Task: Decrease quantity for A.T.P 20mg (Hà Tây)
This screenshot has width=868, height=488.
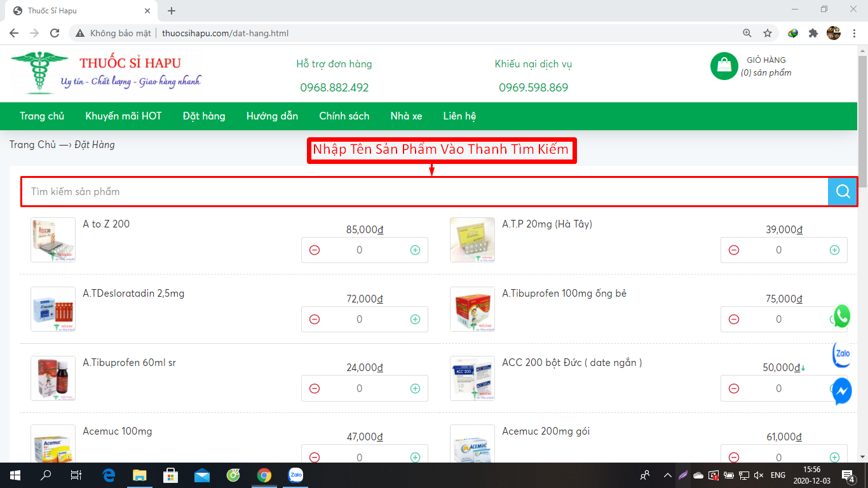Action: point(734,250)
